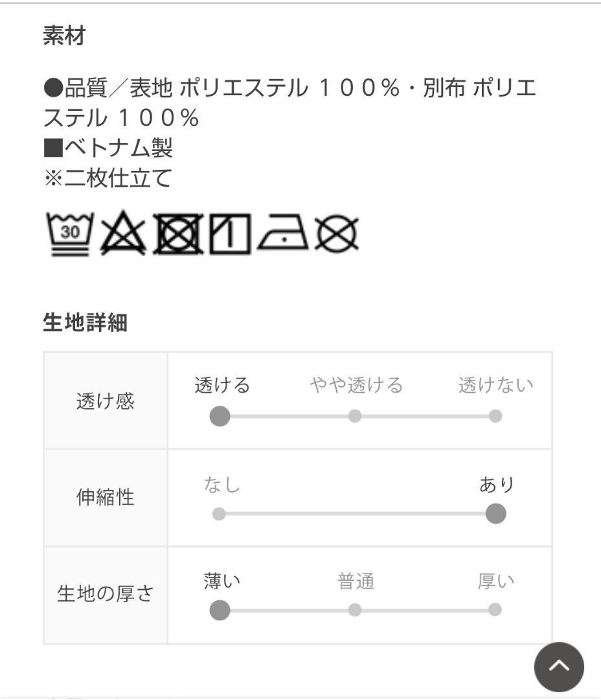Select the あり stretch point
This screenshot has width=601, height=700.
(495, 514)
